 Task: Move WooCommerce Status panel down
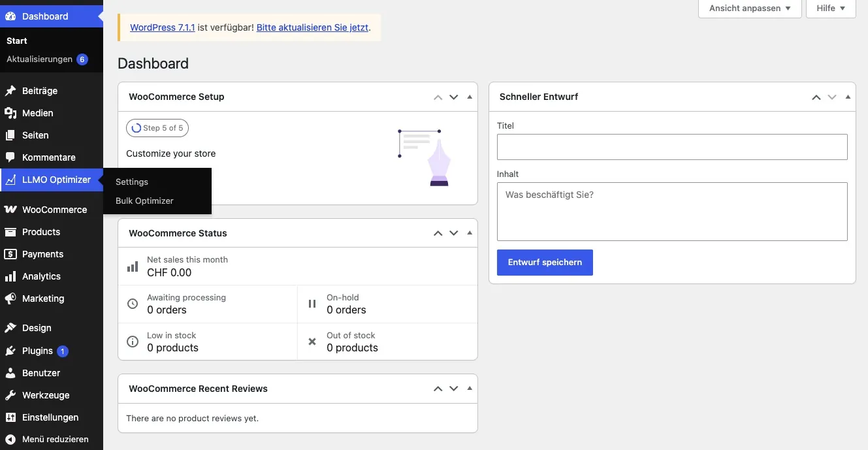pos(454,234)
